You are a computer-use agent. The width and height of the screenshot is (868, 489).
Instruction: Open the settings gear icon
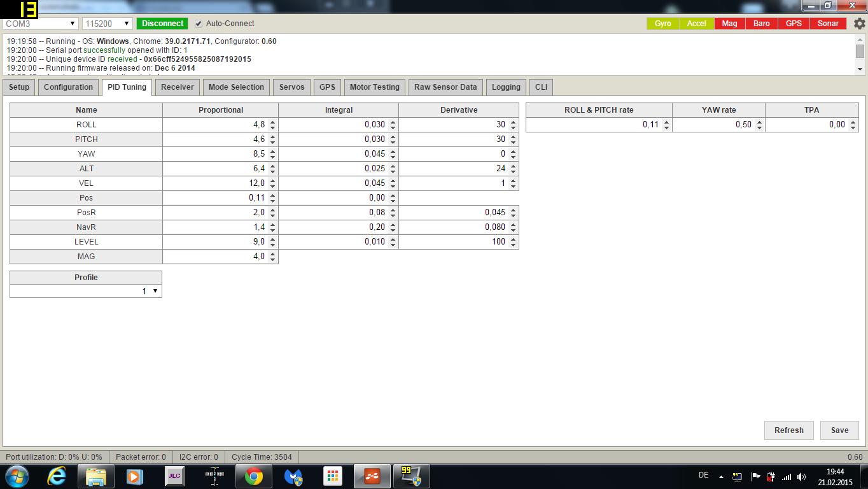tap(859, 24)
